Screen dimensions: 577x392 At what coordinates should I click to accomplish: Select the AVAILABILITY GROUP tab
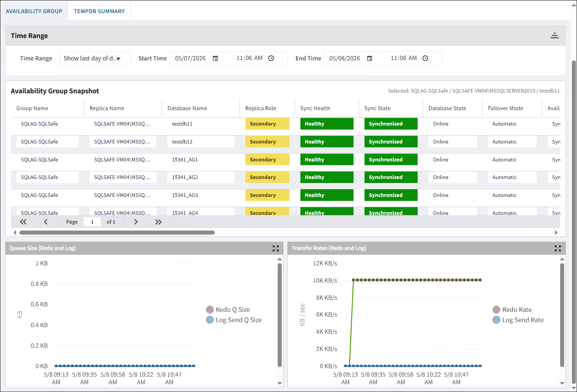pyautogui.click(x=34, y=11)
